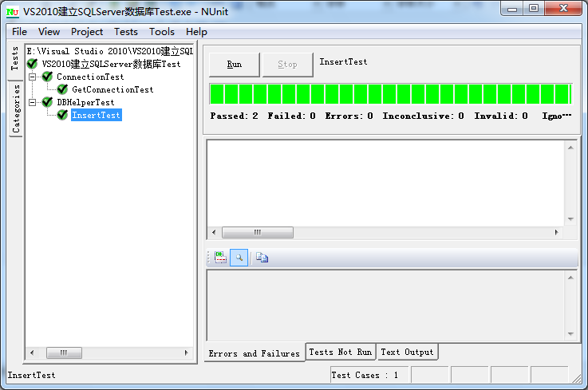The height and width of the screenshot is (390, 588).
Task: Click inside the empty error list pane
Action: click(x=385, y=183)
